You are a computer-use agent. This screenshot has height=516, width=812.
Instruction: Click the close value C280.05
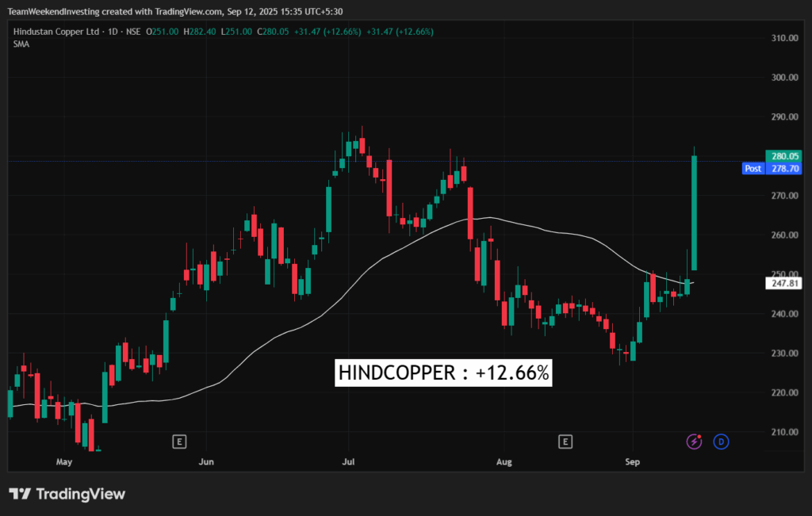point(273,32)
